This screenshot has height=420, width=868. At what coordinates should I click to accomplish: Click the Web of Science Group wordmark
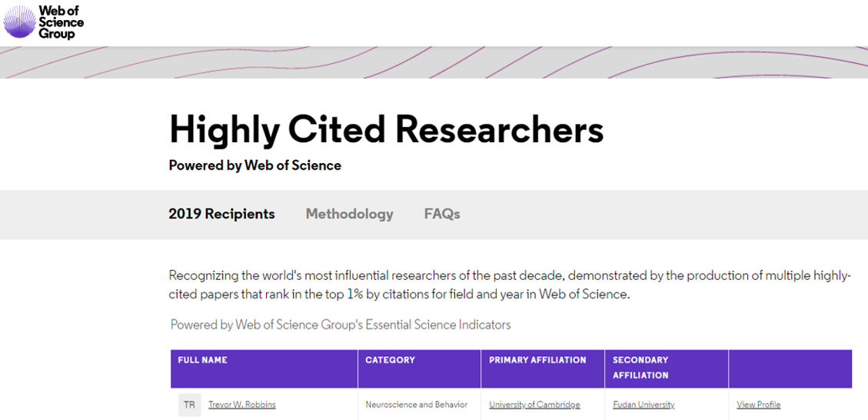tap(61, 22)
